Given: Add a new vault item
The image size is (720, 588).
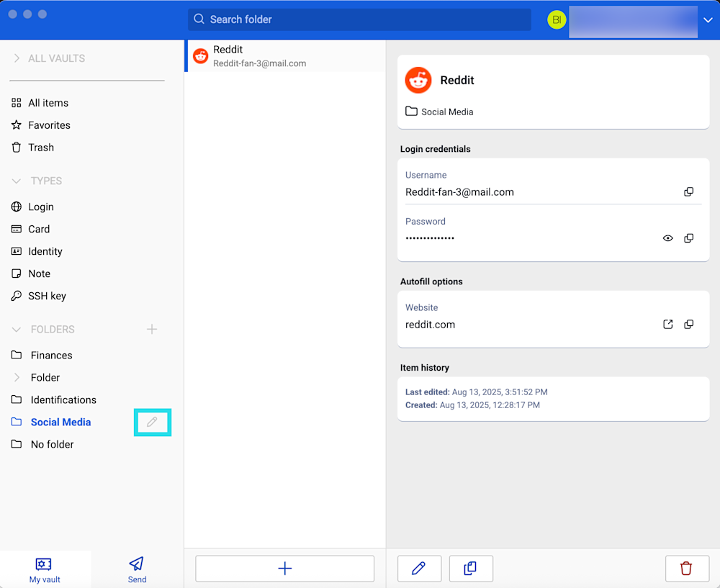Looking at the screenshot, I should click(x=284, y=569).
